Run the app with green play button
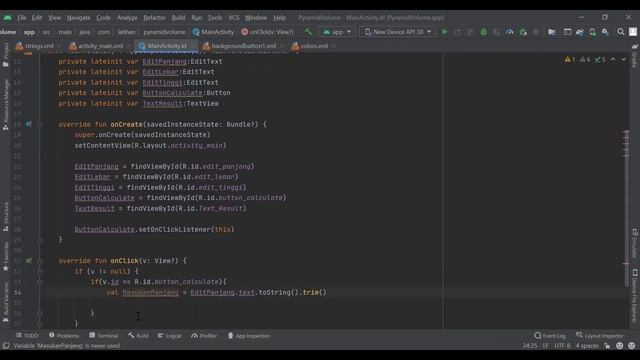 point(444,32)
